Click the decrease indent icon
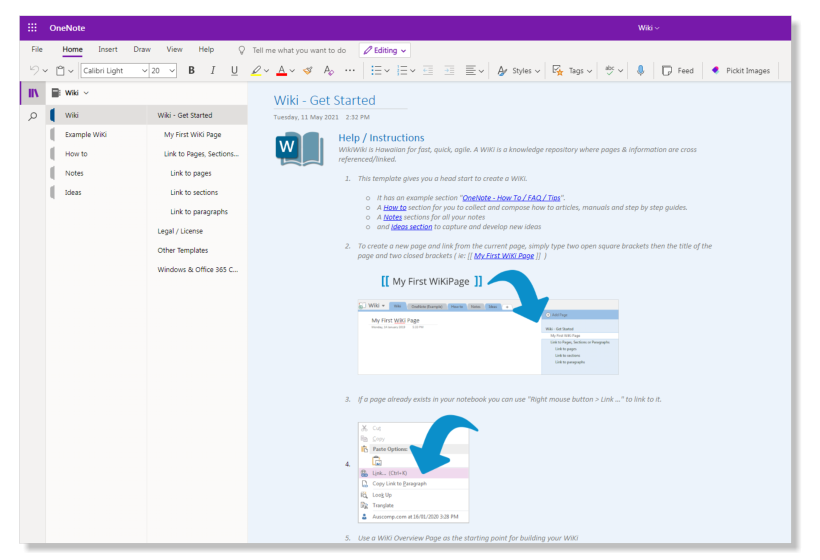820x560 pixels. click(x=428, y=71)
